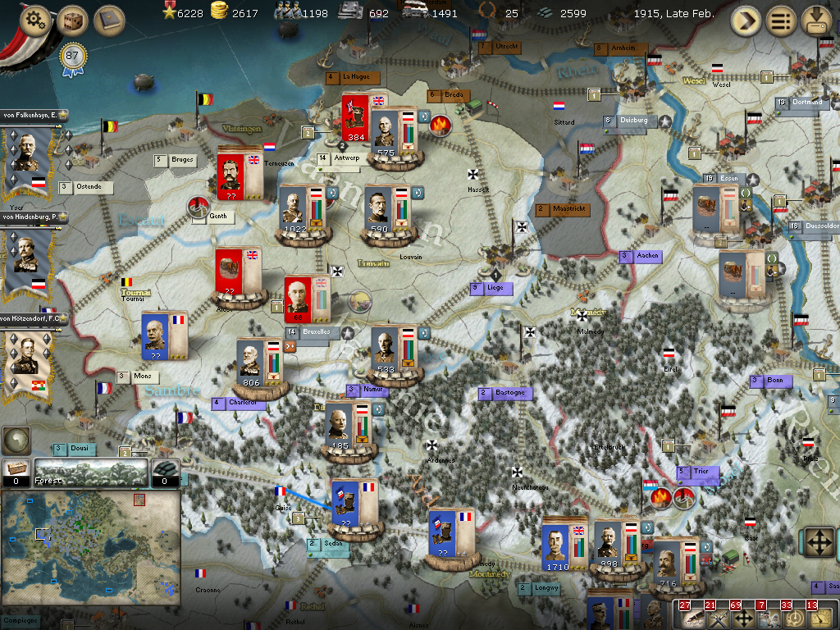Expand the right-side movement panel arrows
The image size is (840, 630).
[818, 542]
